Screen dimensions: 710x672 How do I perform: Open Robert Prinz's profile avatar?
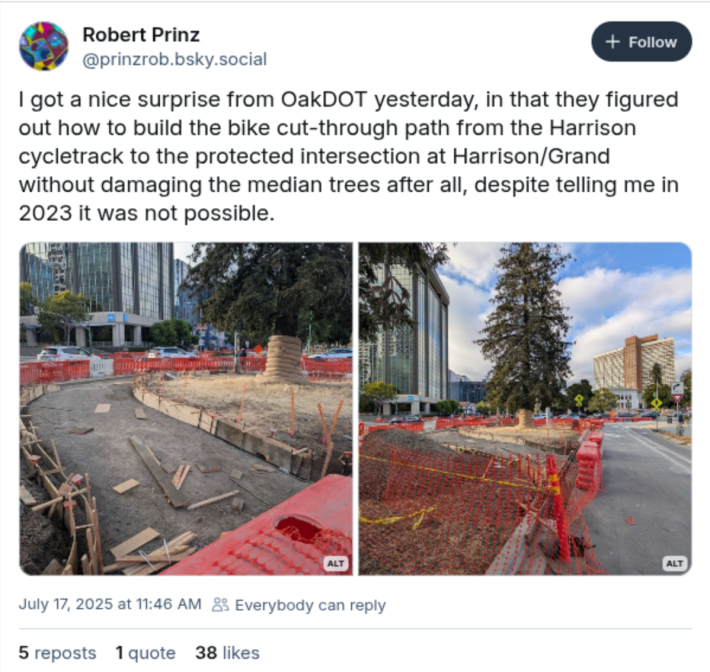tap(43, 46)
